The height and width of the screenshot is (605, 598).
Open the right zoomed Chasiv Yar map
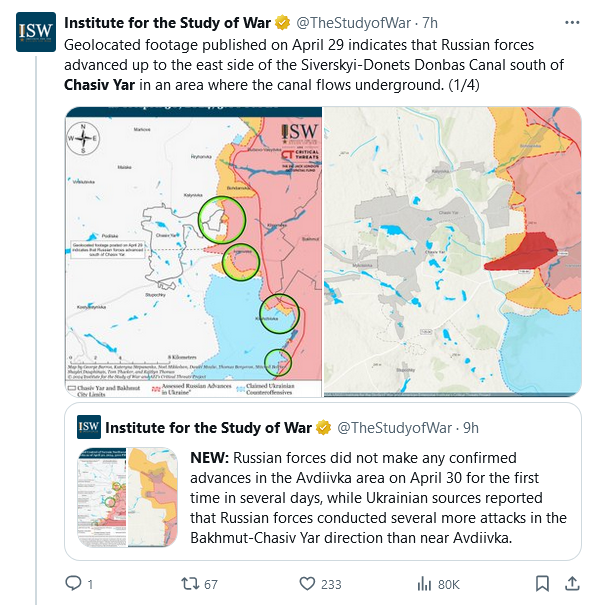[x=452, y=252]
